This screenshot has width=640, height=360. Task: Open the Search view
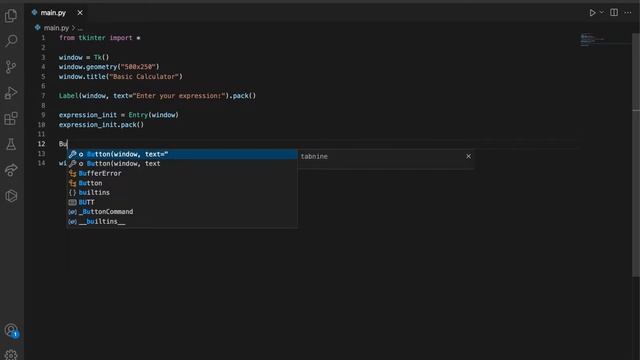(x=11, y=41)
